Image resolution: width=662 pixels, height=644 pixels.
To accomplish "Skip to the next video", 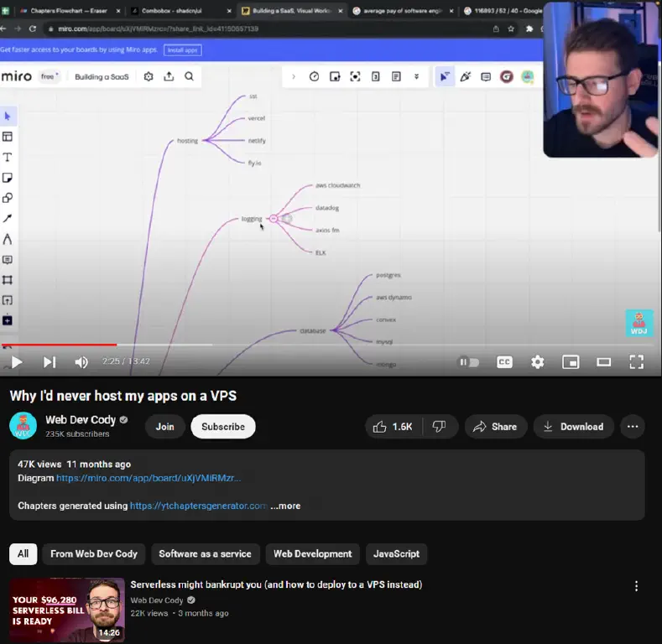I will (x=50, y=362).
